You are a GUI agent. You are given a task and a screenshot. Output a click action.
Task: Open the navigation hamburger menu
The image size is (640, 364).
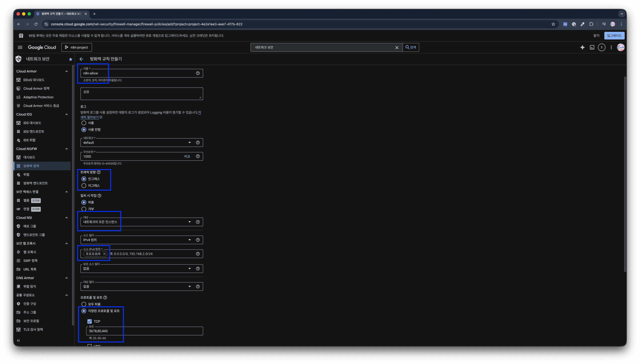(x=20, y=47)
